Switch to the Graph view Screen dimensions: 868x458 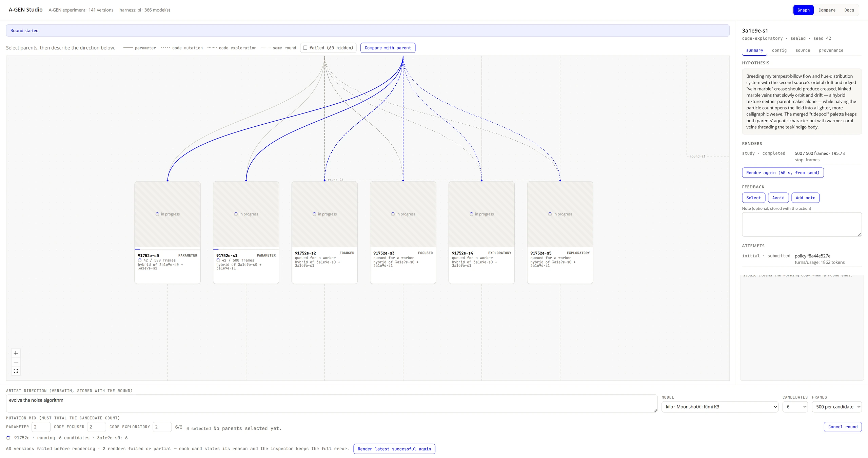pyautogui.click(x=803, y=10)
